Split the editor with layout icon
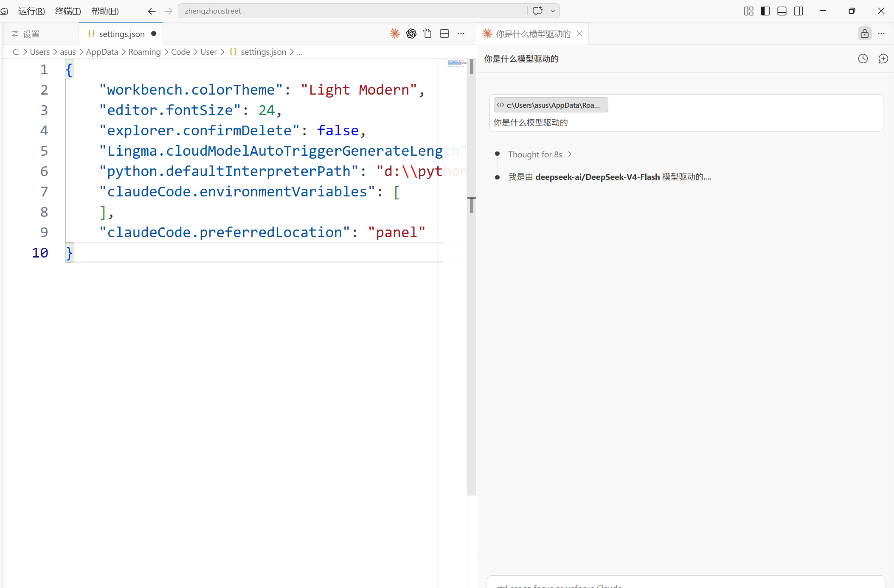The height and width of the screenshot is (588, 894). click(444, 34)
